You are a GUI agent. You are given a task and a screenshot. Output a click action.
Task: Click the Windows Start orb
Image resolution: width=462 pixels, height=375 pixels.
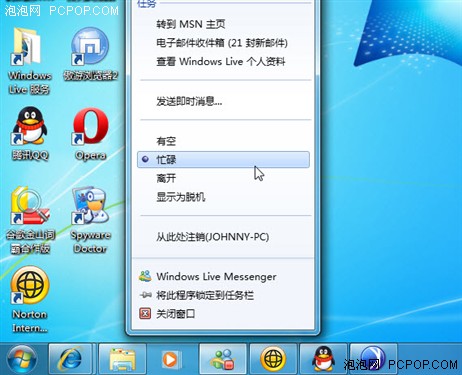tap(22, 360)
